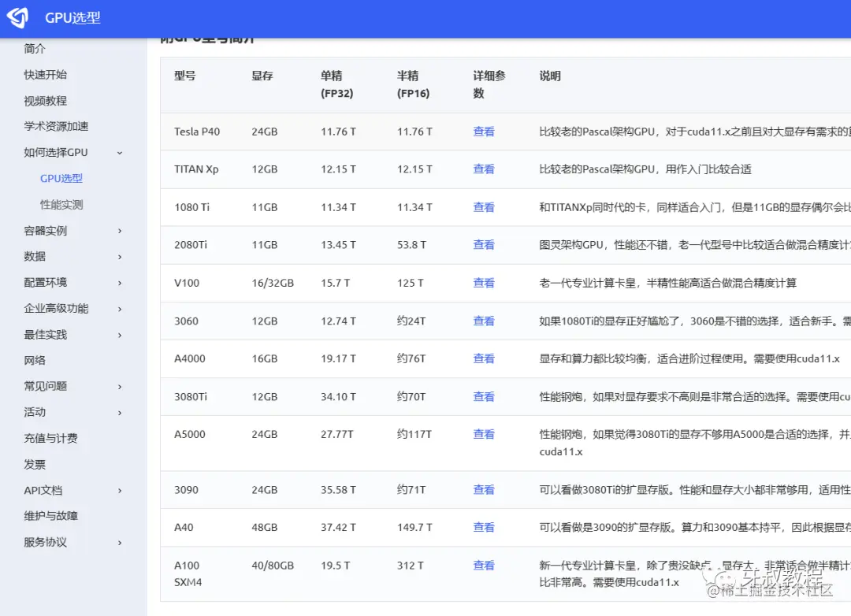Expand the API文档 section chevron
Image resolution: width=851 pixels, height=616 pixels.
120,491
